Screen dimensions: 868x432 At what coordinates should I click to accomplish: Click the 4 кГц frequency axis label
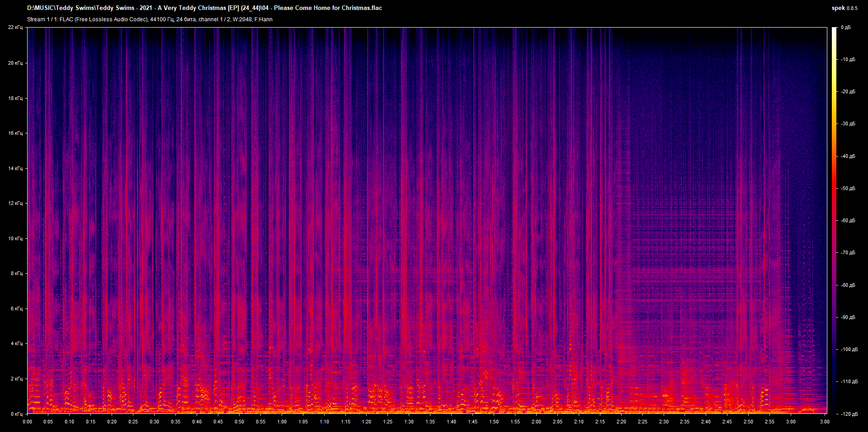tap(17, 343)
